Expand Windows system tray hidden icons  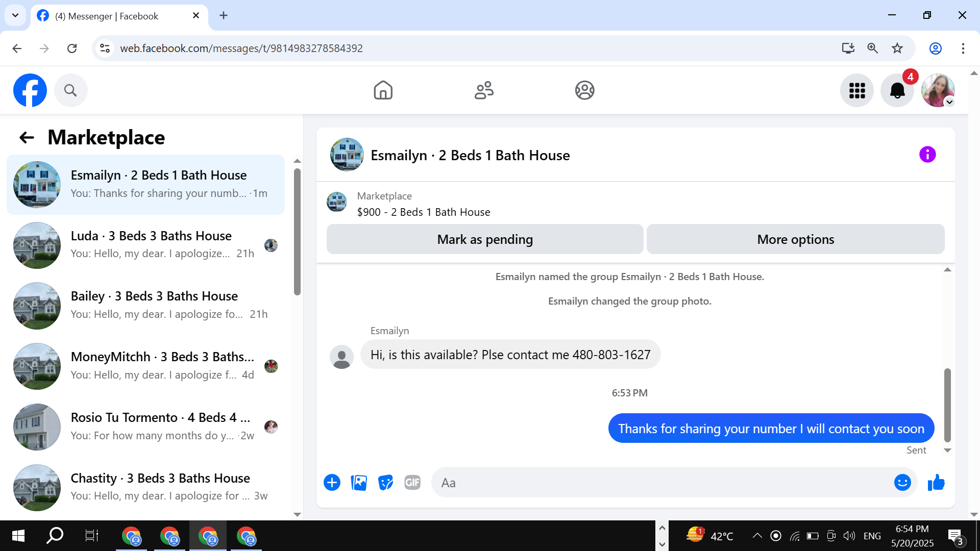click(x=757, y=536)
